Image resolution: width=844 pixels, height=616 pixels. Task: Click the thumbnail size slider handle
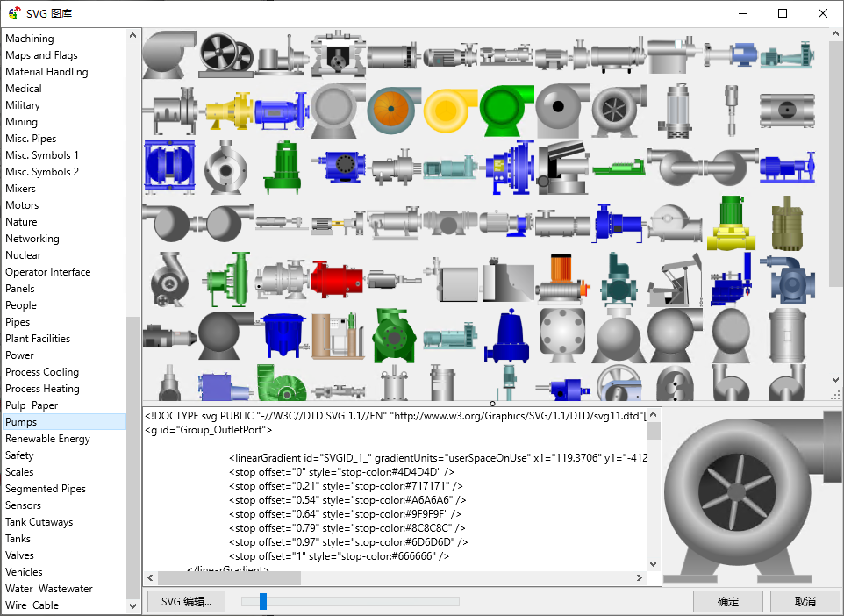click(x=263, y=601)
